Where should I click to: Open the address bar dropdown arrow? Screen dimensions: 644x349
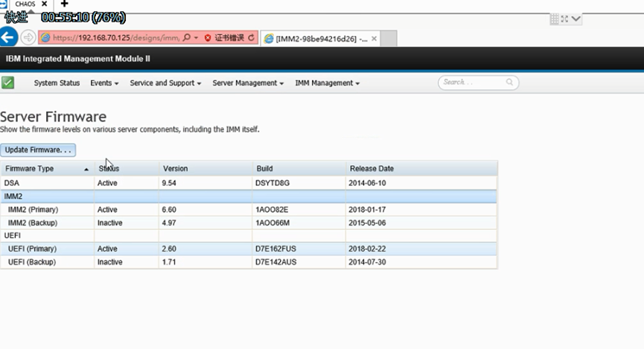coord(196,38)
